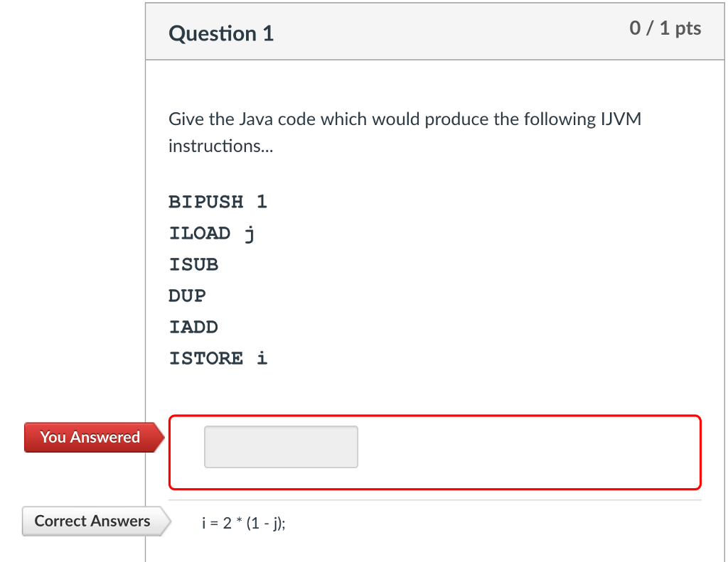The height and width of the screenshot is (562, 728).
Task: Select the IADD instruction line
Action: [193, 327]
